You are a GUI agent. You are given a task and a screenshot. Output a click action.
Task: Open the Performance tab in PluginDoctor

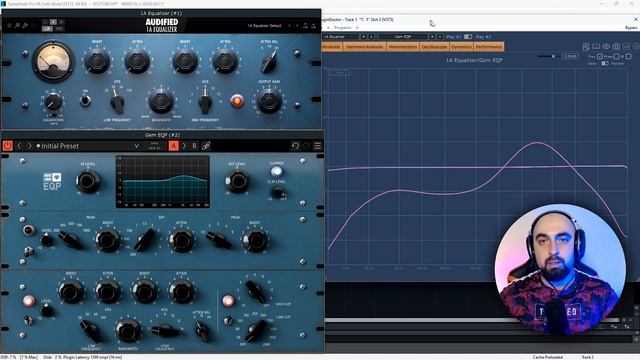coord(489,47)
